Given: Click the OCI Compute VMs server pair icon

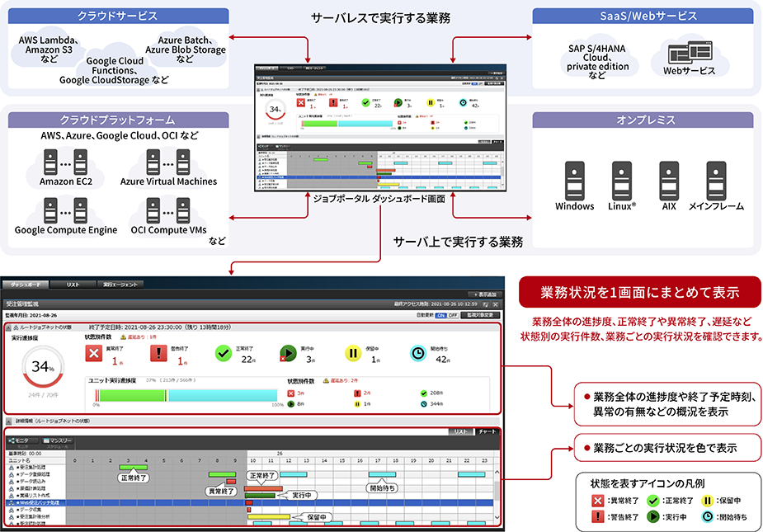Looking at the screenshot, I should coord(168,210).
